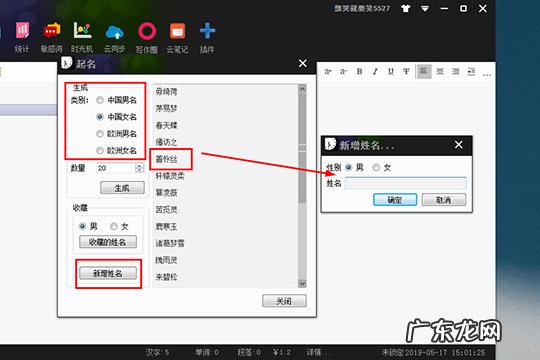Toggle bold formatting

pos(359,72)
